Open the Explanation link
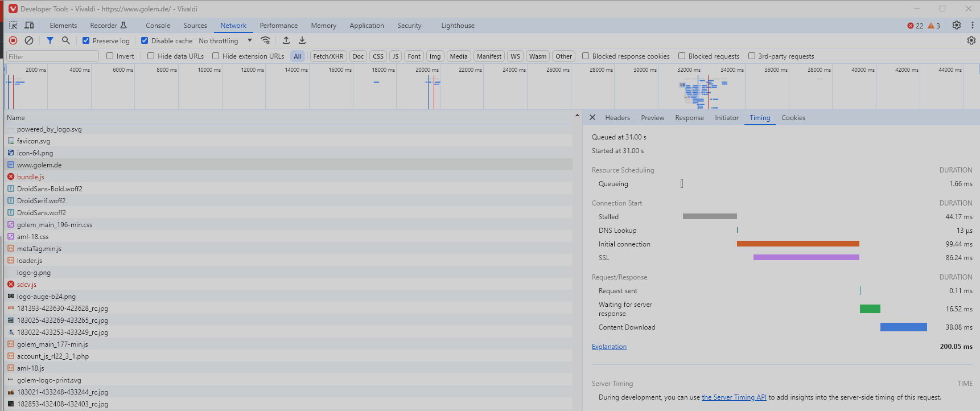The height and width of the screenshot is (411, 980). tap(609, 347)
